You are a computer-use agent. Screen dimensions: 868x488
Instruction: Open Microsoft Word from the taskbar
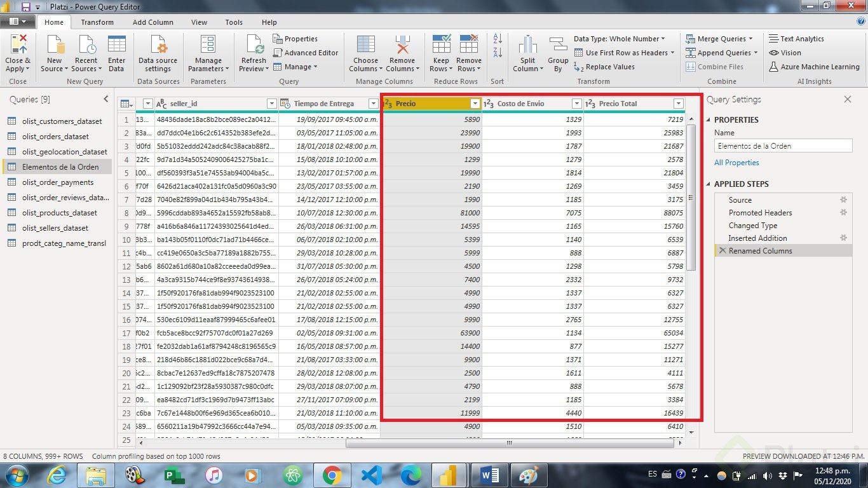(490, 475)
